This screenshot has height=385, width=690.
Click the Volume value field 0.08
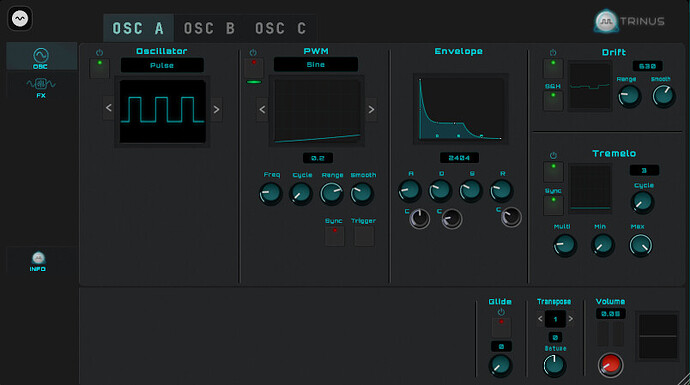pos(611,314)
